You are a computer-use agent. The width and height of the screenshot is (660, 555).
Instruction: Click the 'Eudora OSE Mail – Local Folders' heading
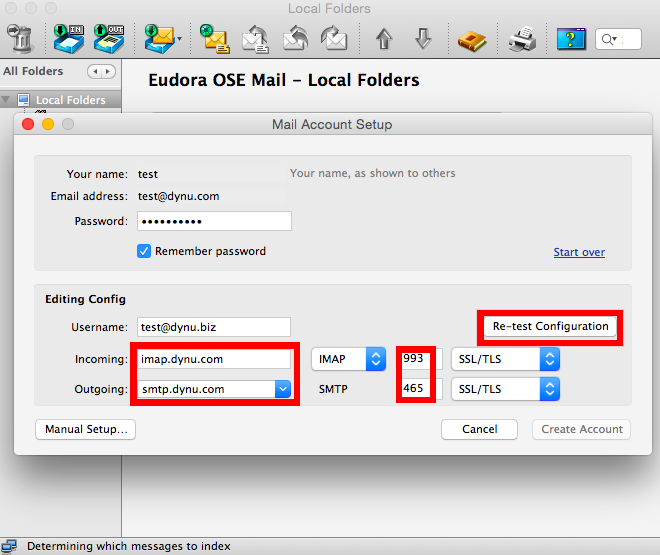284,80
